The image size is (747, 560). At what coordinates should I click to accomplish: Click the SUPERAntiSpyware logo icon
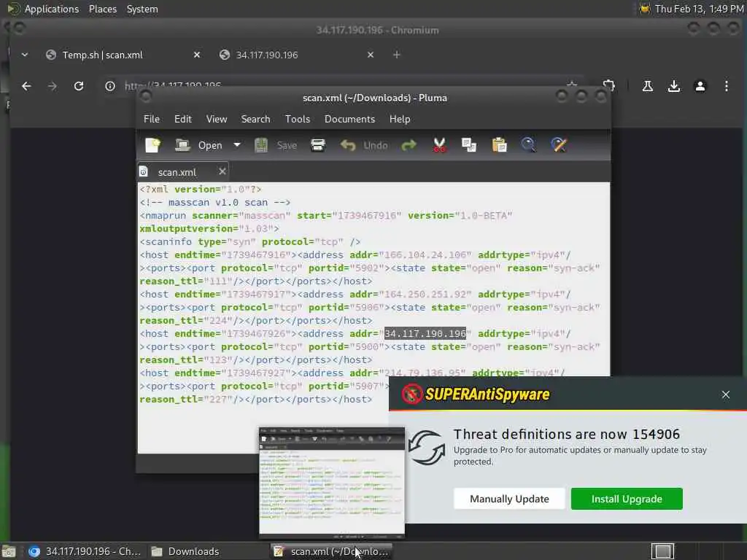412,394
